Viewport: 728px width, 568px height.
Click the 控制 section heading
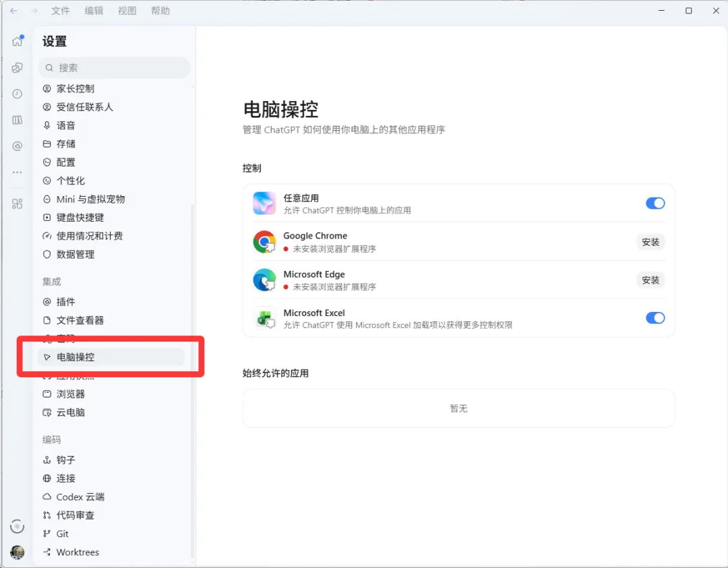251,168
